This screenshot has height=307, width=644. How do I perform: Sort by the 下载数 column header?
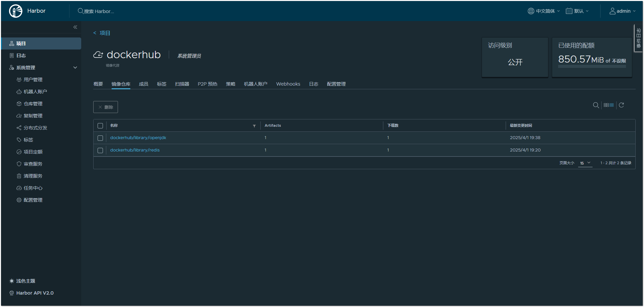pyautogui.click(x=393, y=126)
